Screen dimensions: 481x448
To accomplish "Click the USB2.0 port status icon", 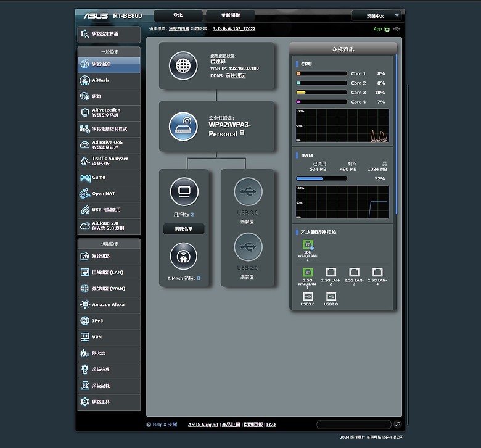I will click(x=331, y=296).
